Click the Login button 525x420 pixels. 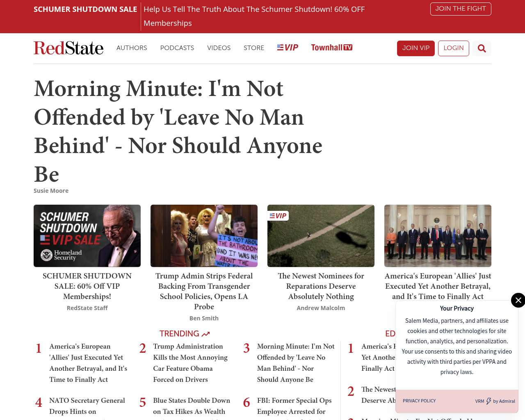(453, 48)
